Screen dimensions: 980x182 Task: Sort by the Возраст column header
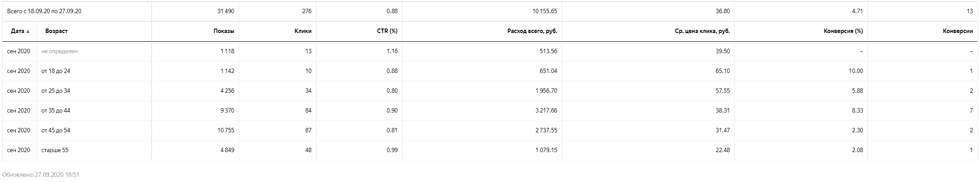click(56, 31)
